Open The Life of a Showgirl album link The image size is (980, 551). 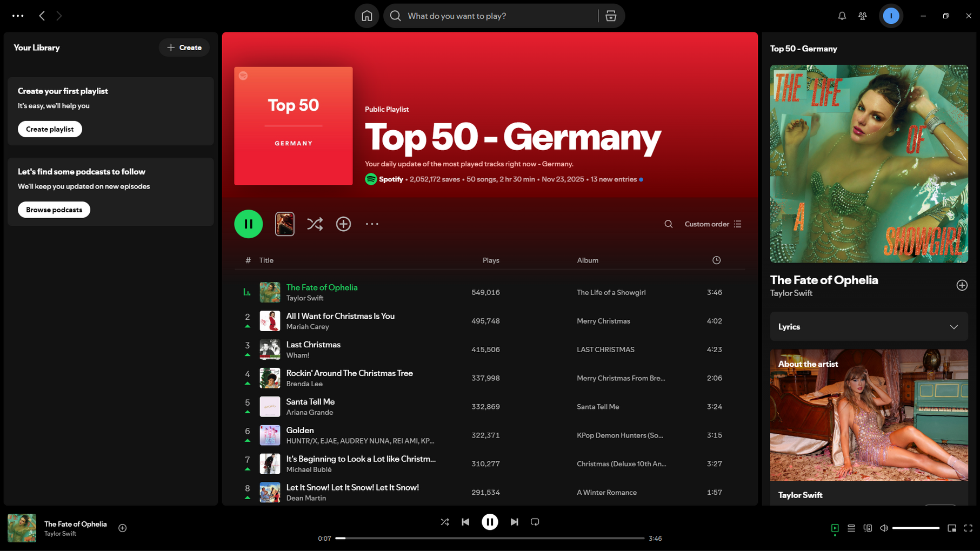coord(611,292)
